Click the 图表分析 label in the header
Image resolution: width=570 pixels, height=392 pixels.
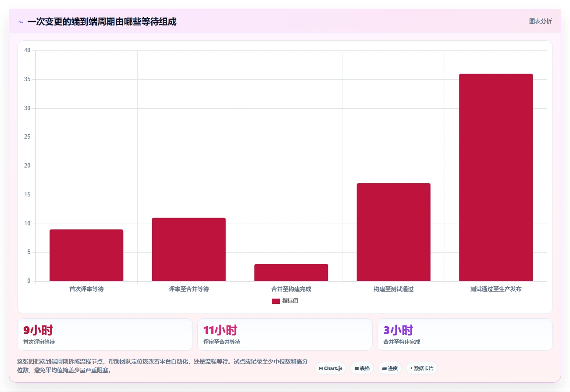(x=540, y=21)
